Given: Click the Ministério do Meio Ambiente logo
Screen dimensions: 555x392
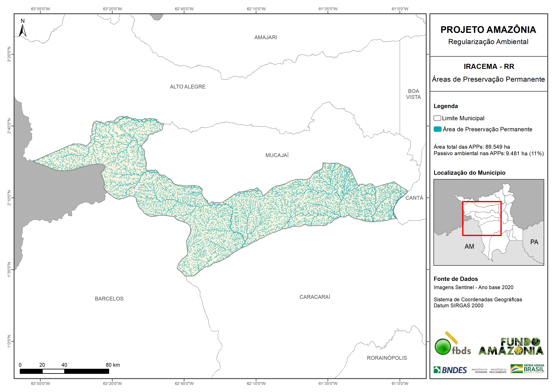Looking at the screenshot, I should pyautogui.click(x=498, y=371).
